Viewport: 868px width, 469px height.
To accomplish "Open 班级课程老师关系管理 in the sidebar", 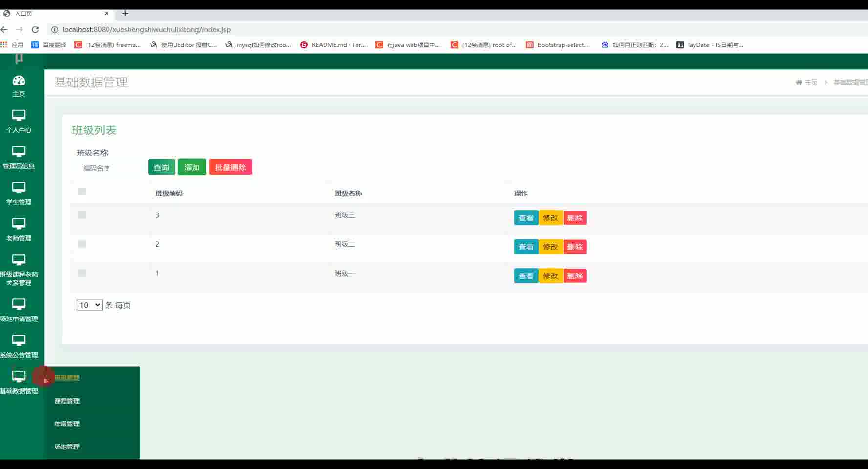I will click(x=19, y=270).
